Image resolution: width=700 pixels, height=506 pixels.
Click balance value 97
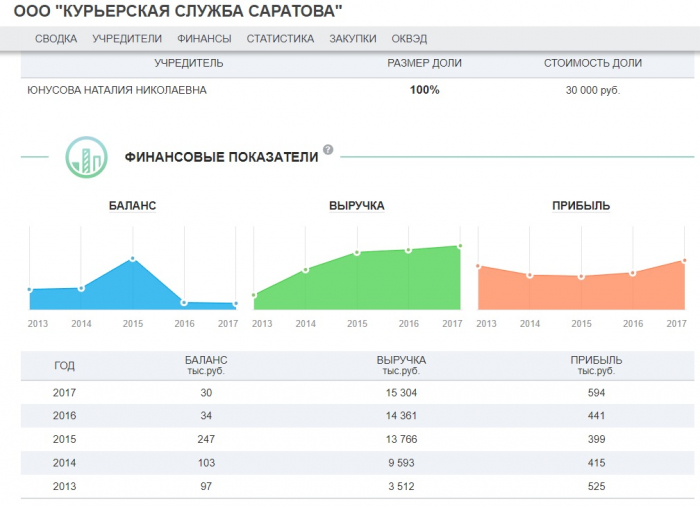206,486
